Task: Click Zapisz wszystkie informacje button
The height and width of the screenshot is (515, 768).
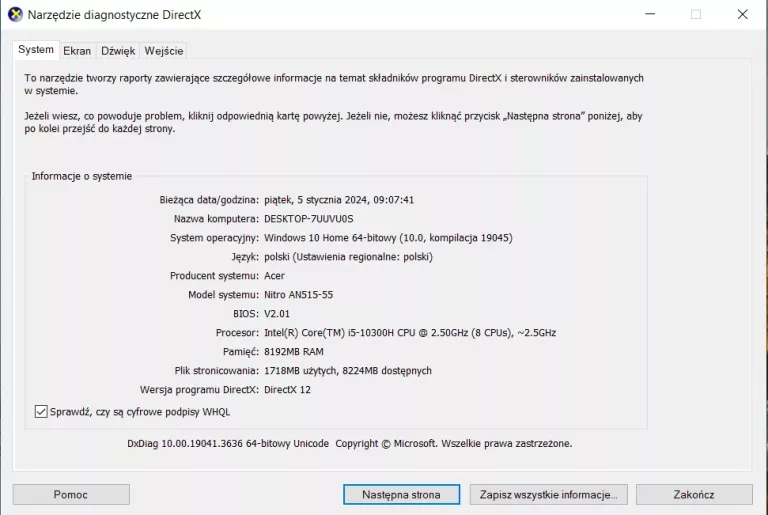Action: point(549,494)
